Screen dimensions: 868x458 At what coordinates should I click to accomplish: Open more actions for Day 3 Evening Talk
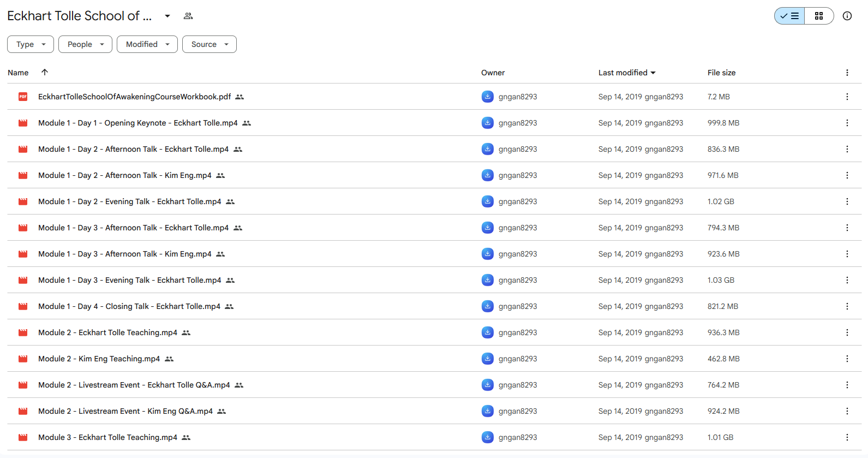(847, 280)
